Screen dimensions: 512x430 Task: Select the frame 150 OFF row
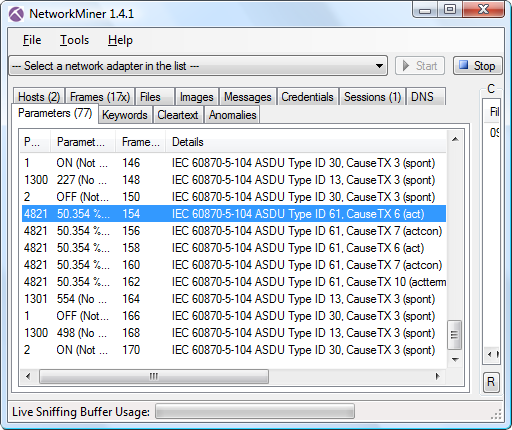[x=233, y=197]
